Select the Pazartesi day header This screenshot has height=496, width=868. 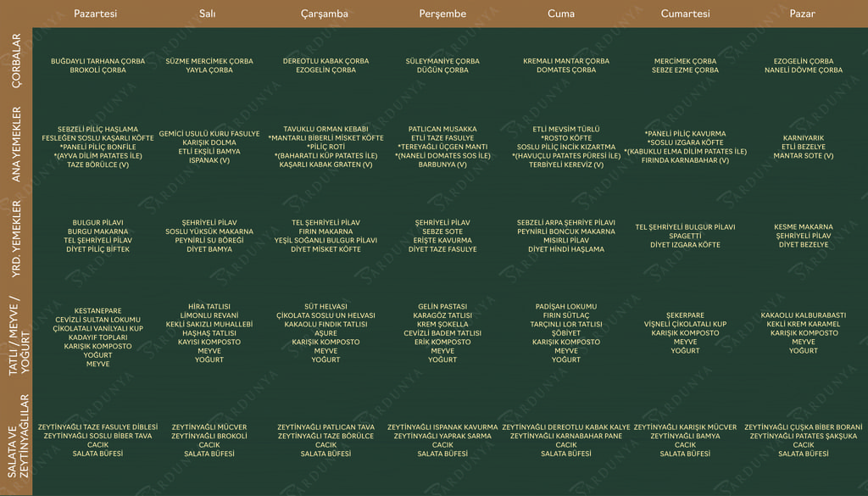tap(96, 14)
